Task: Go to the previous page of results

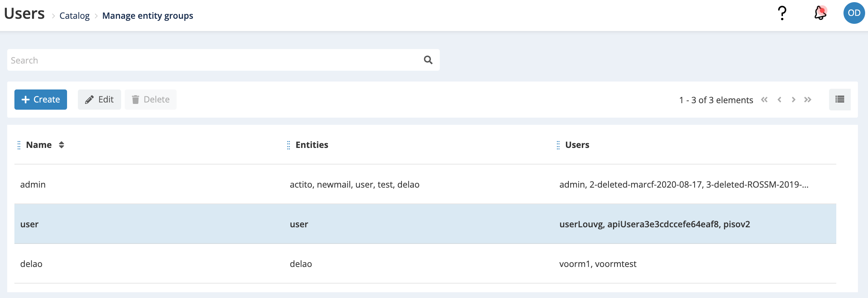Action: pyautogui.click(x=779, y=100)
